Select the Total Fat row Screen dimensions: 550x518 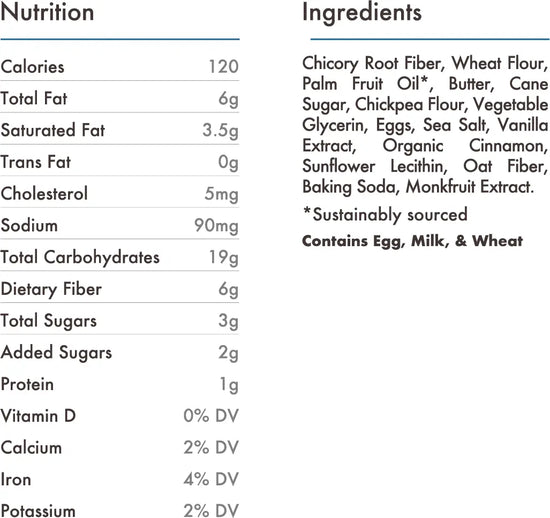point(120,98)
